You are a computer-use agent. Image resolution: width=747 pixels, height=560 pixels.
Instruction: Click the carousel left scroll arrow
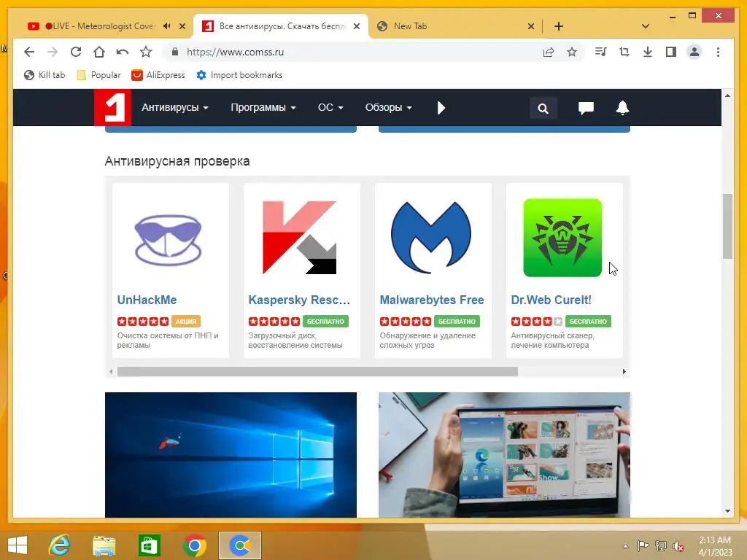point(111,371)
